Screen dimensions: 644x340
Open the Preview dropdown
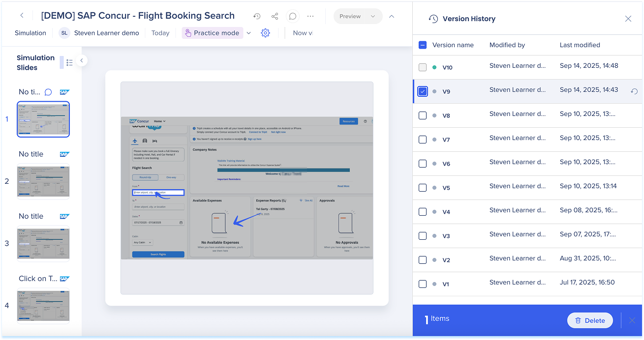[372, 16]
